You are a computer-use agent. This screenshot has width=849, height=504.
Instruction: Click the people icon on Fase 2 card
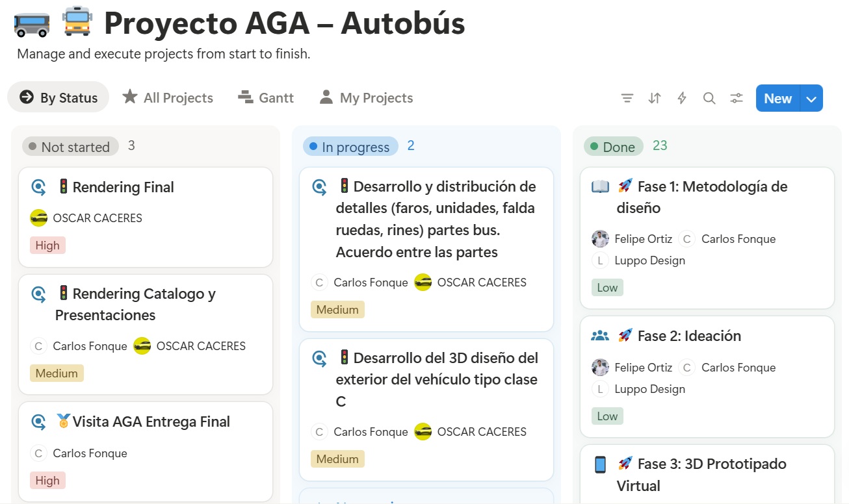[x=600, y=336]
